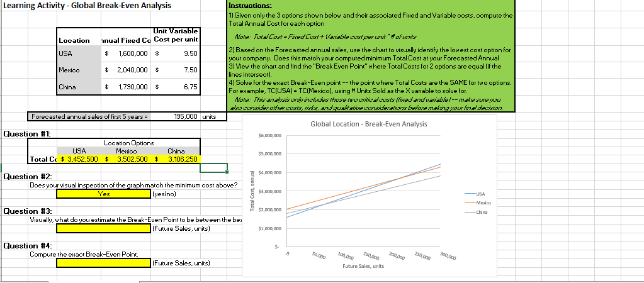644x283 pixels.
Task: Select the Learning Activity title cell
Action: [87, 5]
